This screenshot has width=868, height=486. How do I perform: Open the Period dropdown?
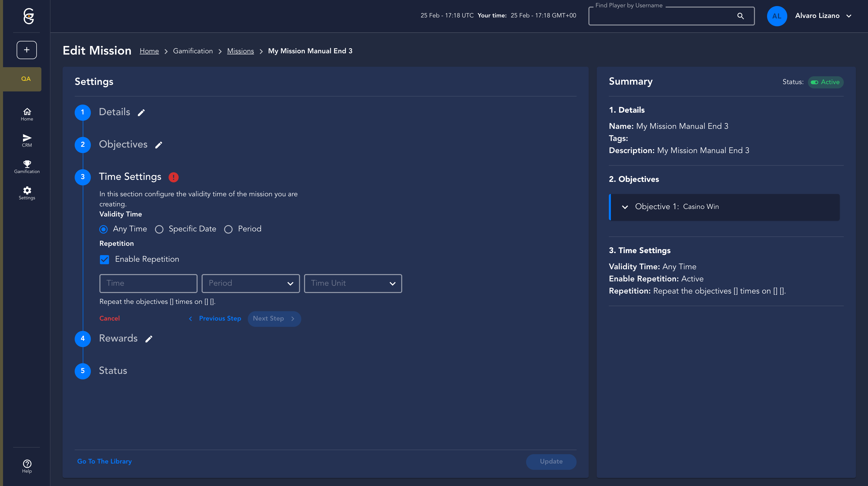coord(250,283)
